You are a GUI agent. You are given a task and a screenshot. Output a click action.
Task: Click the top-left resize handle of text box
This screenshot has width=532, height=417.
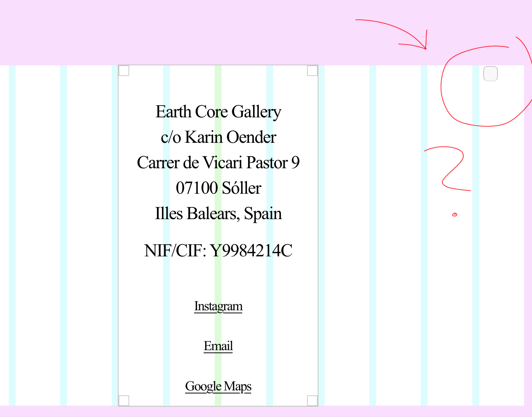(x=124, y=71)
